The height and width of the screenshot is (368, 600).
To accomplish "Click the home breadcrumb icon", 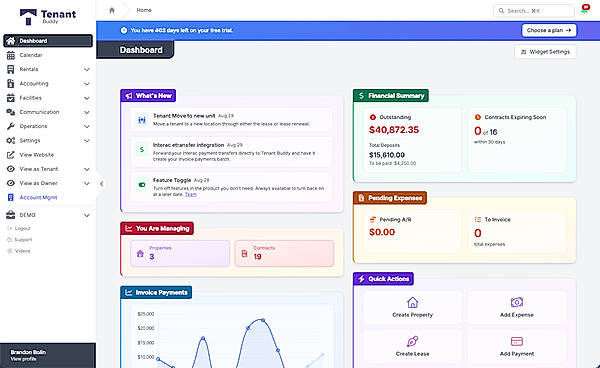I will pos(112,10).
